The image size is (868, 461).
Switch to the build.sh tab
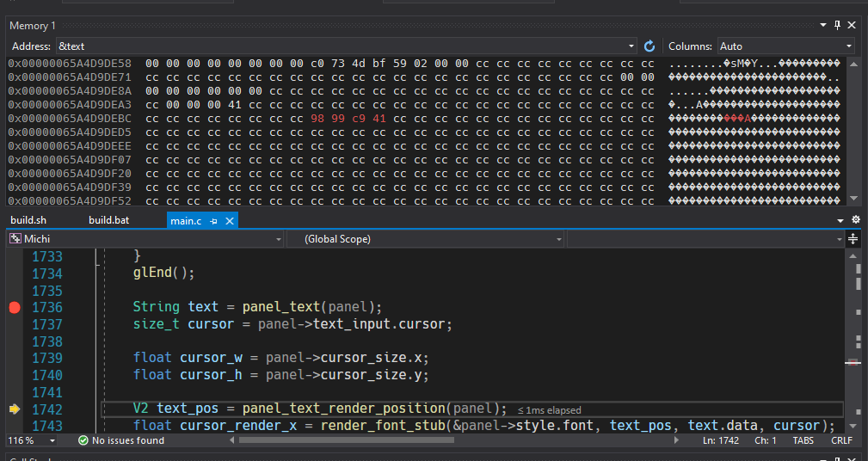tap(28, 220)
